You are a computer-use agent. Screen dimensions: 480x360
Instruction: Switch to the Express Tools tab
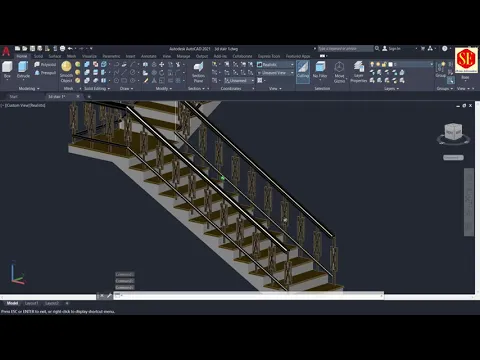click(269, 56)
